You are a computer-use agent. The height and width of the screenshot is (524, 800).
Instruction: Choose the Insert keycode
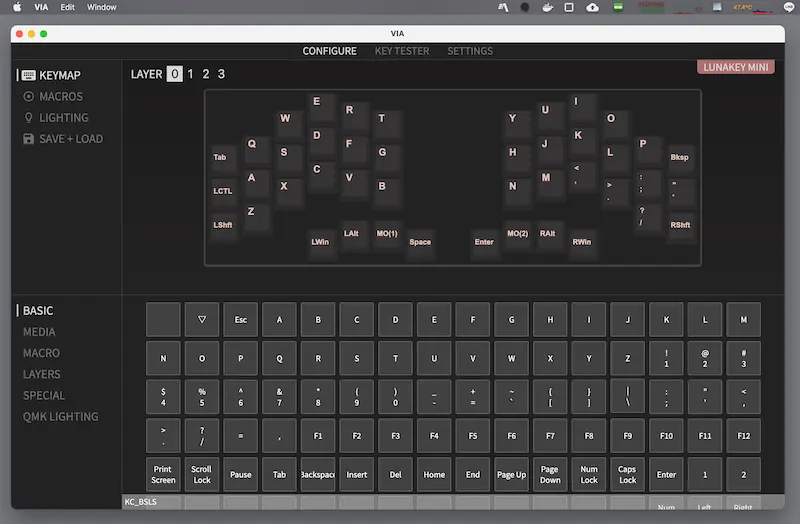pyautogui.click(x=357, y=475)
